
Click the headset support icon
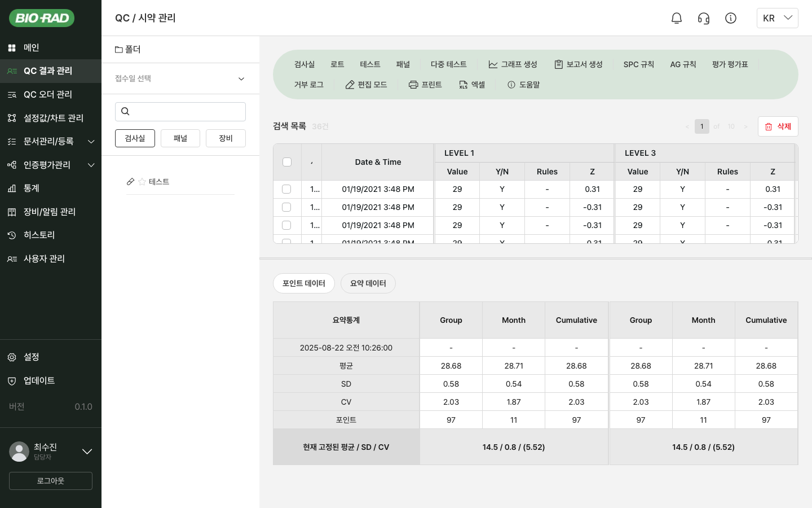click(703, 17)
